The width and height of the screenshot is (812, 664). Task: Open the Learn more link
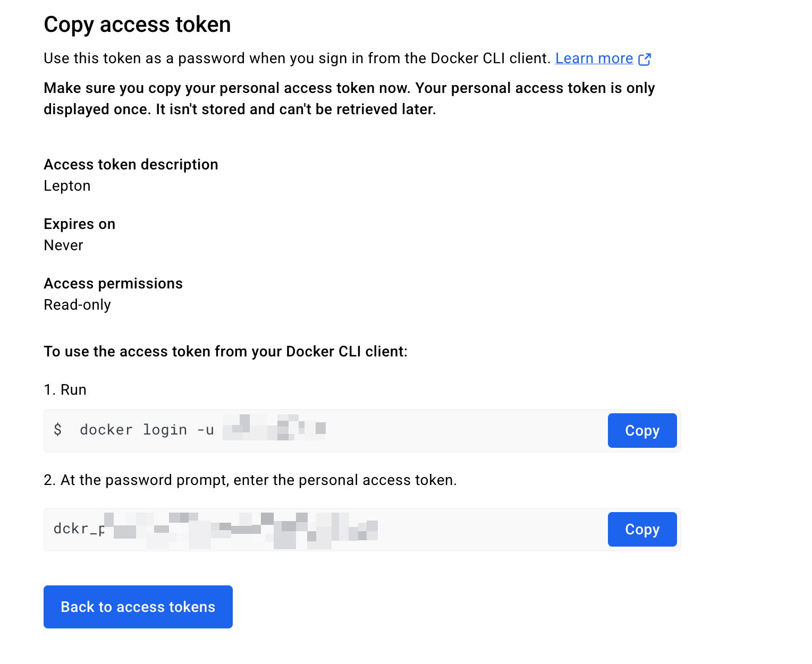coord(594,58)
